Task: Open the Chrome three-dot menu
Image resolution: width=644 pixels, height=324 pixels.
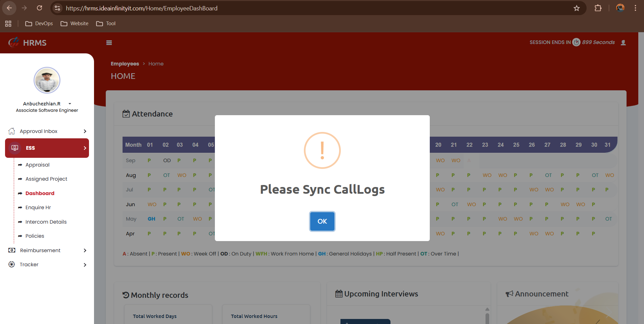Action: 635,8
